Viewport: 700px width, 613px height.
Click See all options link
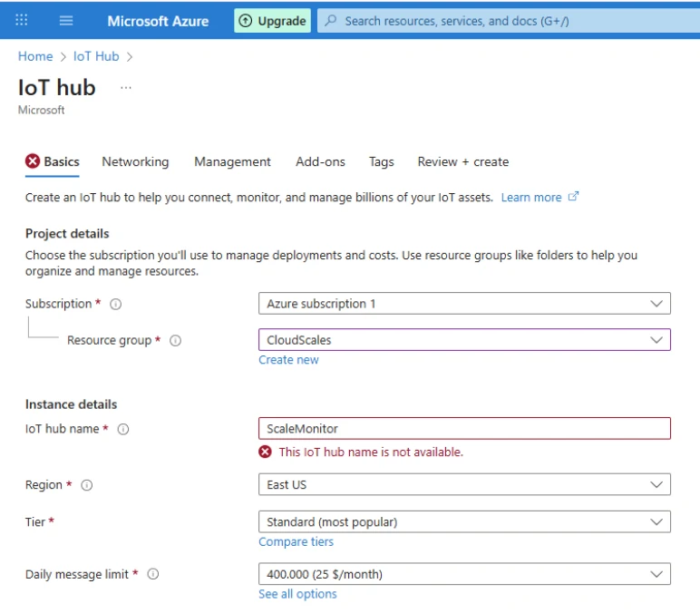(297, 594)
